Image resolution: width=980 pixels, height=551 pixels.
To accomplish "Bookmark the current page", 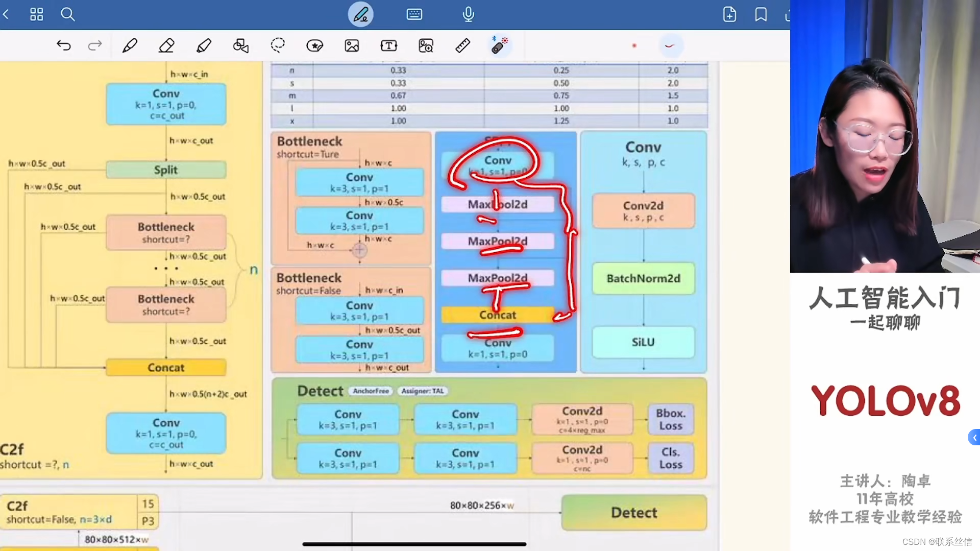I will point(761,14).
